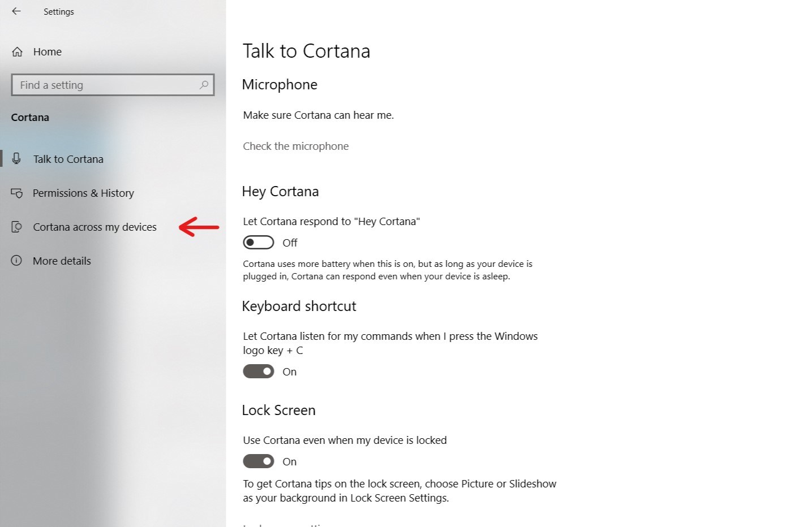The image size is (812, 527).
Task: Click the back arrow icon
Action: [x=16, y=11]
